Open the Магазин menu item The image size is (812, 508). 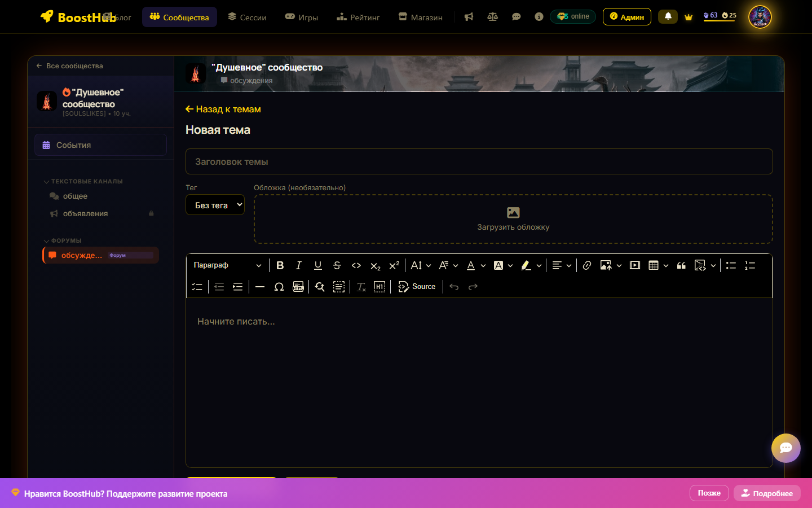[x=420, y=17]
